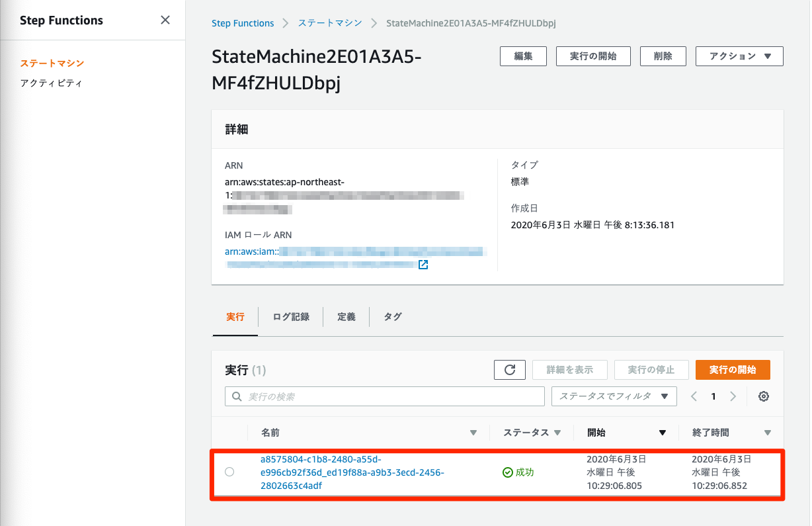This screenshot has width=812, height=526.
Task: Sort by ステータス column arrow
Action: click(x=557, y=433)
